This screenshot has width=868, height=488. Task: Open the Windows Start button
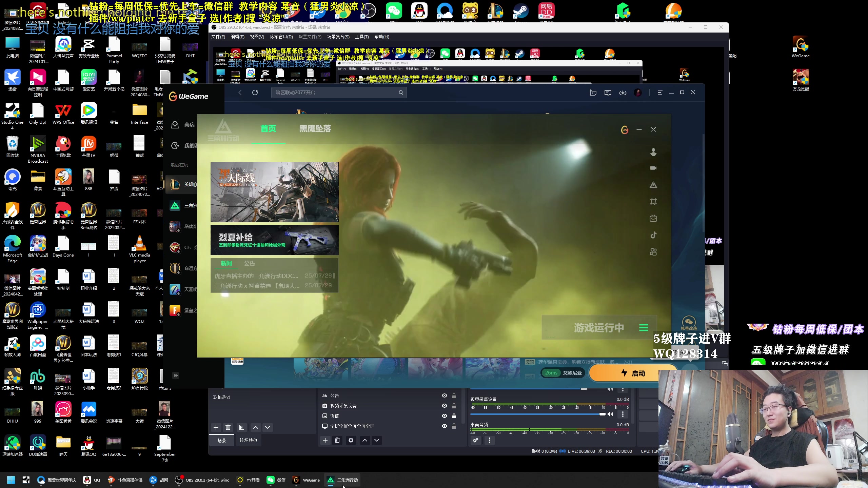tap(11, 480)
